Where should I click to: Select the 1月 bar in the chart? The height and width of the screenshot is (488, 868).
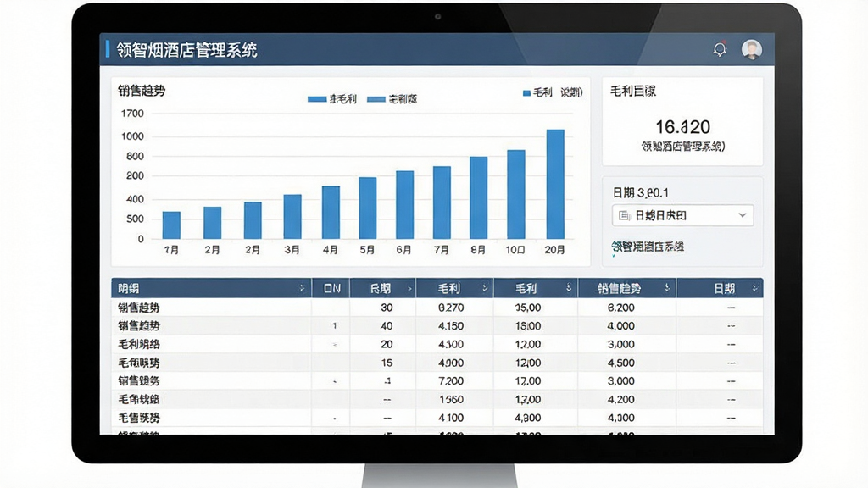pos(171,225)
